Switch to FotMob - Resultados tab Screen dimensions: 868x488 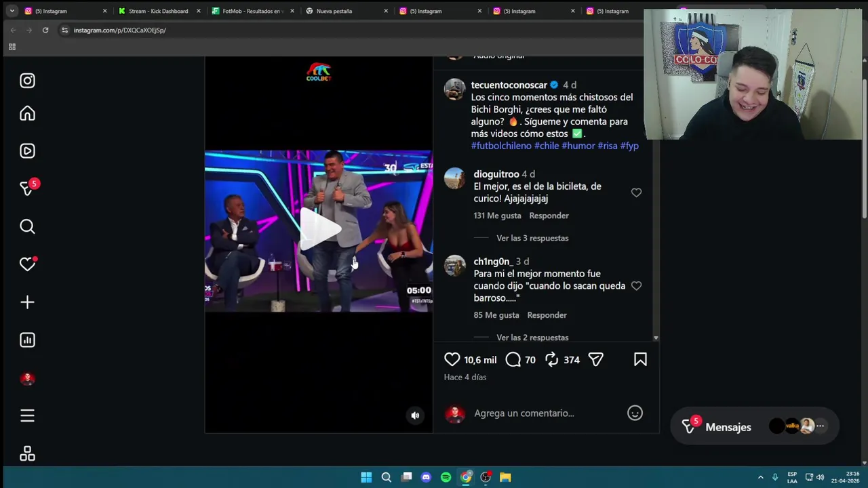(252, 11)
